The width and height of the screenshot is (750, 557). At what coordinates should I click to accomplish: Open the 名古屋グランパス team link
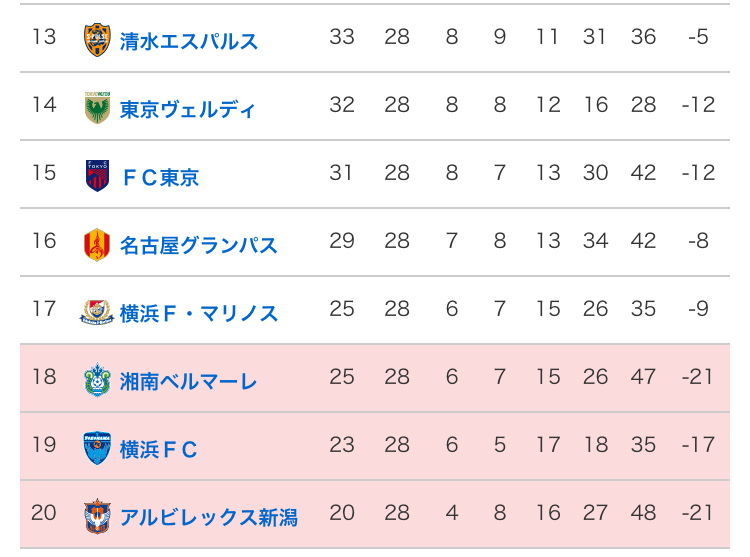(199, 245)
